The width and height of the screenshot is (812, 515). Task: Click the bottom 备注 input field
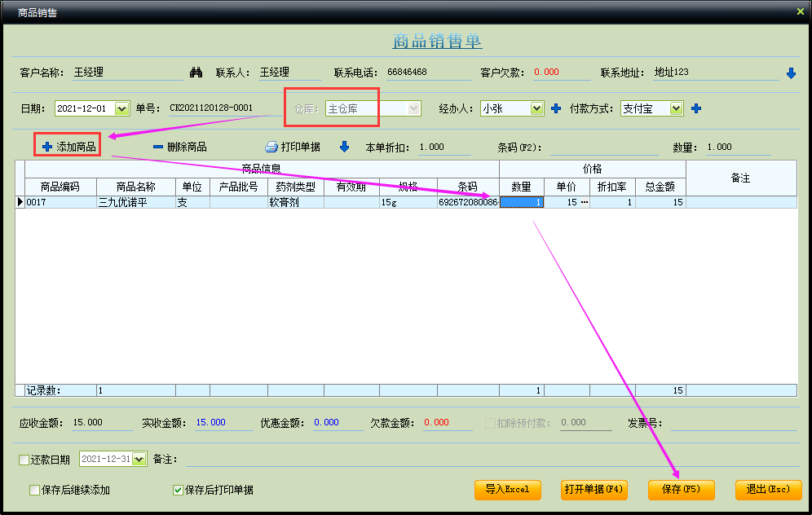click(492, 459)
